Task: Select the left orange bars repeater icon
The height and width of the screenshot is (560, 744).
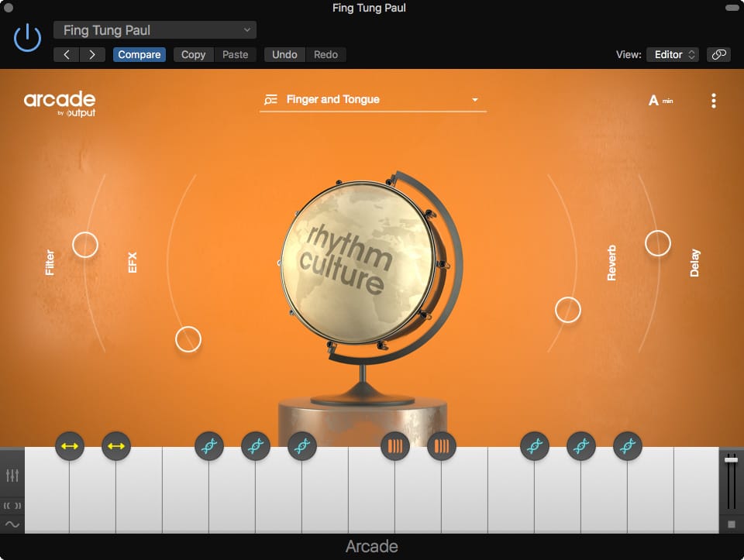Action: (395, 445)
